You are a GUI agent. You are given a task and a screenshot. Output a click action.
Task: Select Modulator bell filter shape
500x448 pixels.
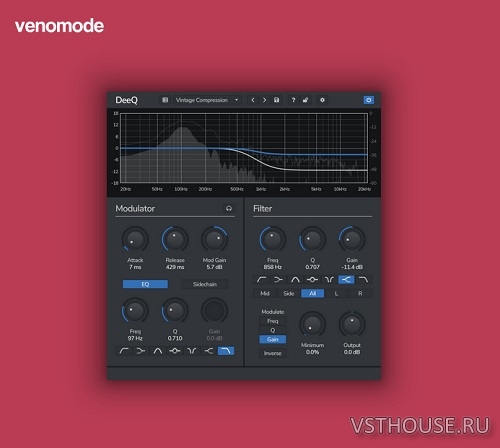[x=158, y=351]
